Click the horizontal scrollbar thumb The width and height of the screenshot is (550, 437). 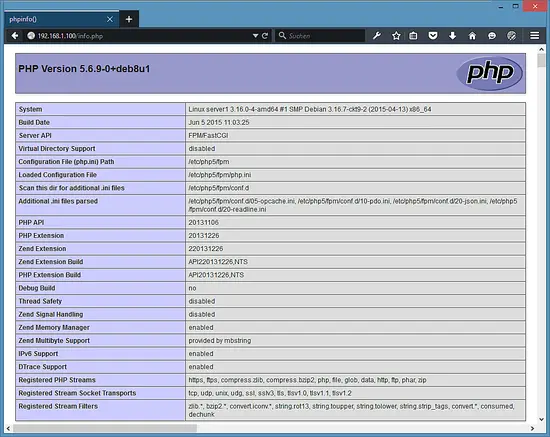tap(105, 428)
